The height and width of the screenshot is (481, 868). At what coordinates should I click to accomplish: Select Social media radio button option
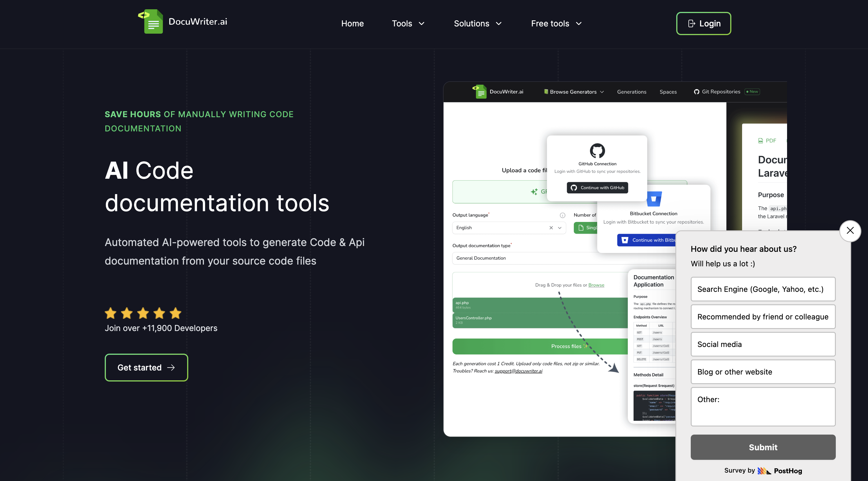tap(763, 344)
